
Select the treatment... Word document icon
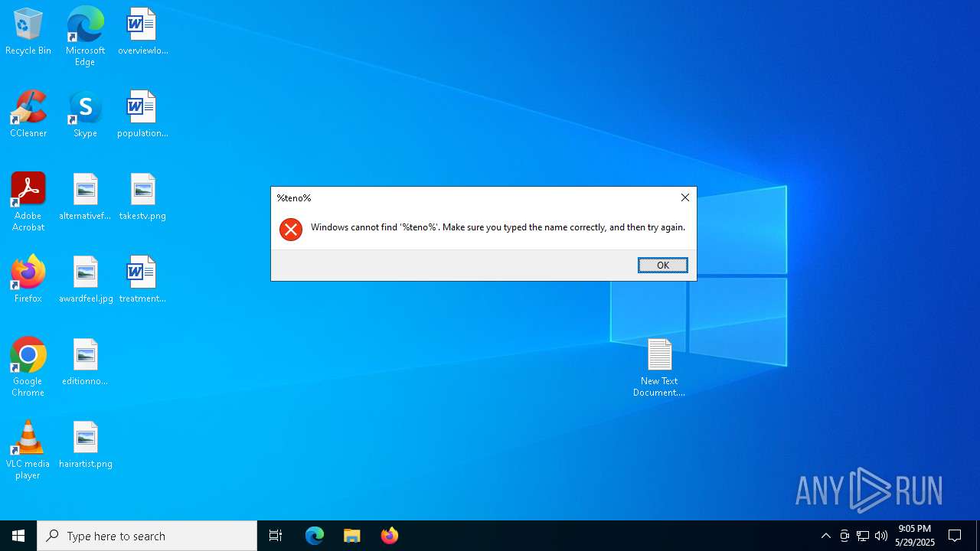(x=142, y=280)
